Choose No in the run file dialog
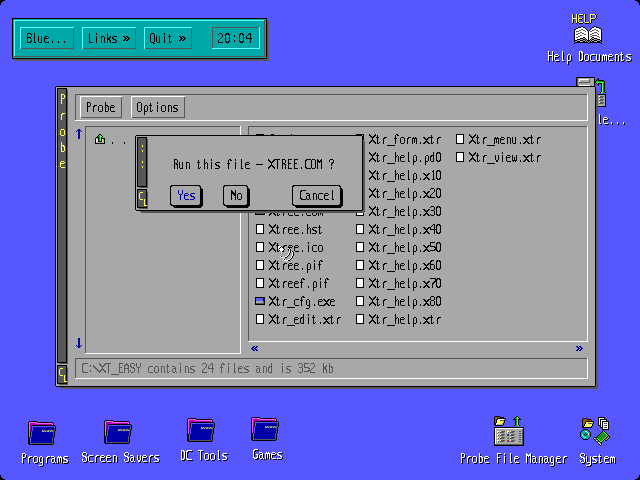The width and height of the screenshot is (640, 480). (x=236, y=196)
